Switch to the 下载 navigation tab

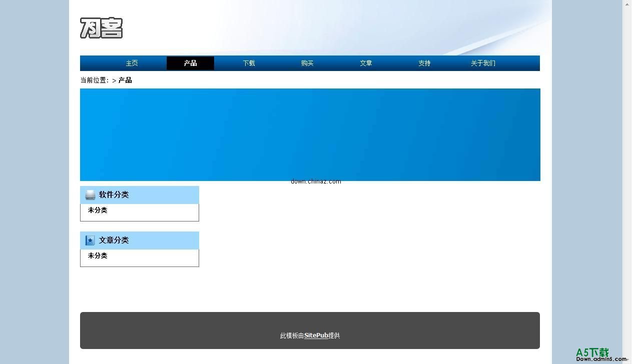click(249, 63)
